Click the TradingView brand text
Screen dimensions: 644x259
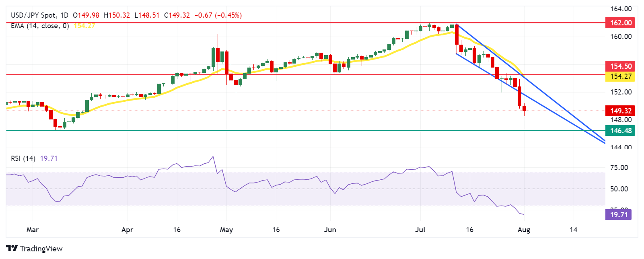coord(41,249)
